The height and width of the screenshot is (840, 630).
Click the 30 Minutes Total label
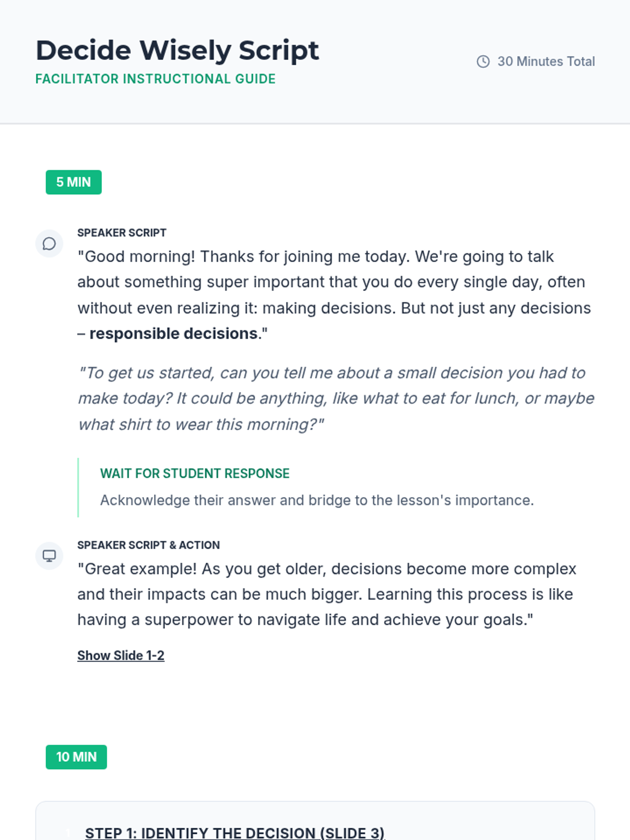coord(546,61)
